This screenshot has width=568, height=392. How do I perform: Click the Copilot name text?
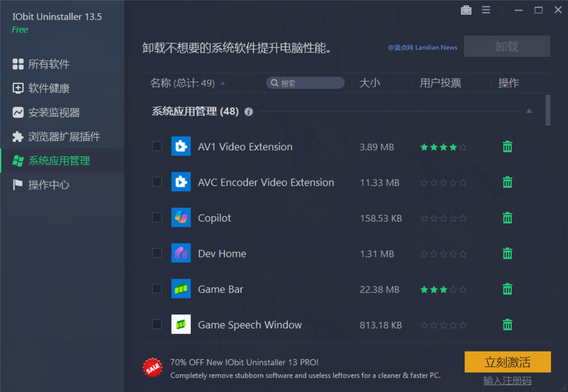214,218
